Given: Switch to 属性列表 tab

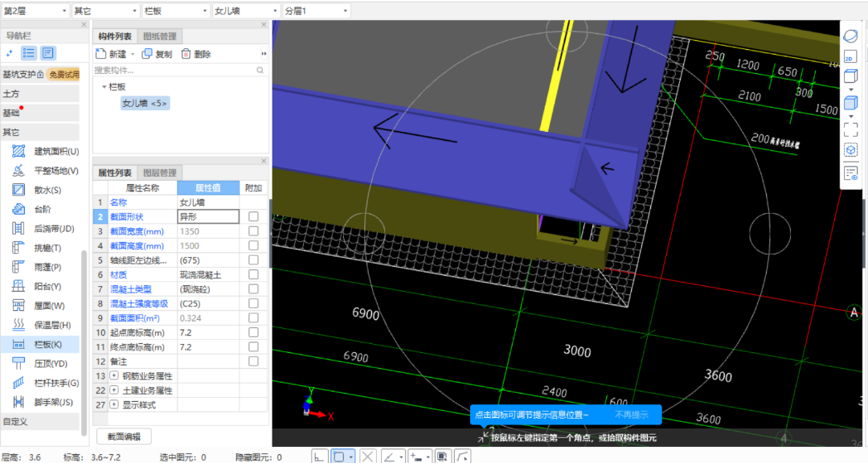Looking at the screenshot, I should (115, 173).
